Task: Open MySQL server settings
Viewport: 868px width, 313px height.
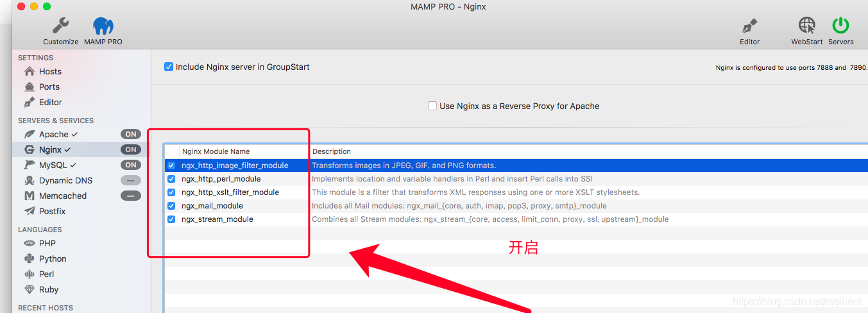Action: click(53, 165)
